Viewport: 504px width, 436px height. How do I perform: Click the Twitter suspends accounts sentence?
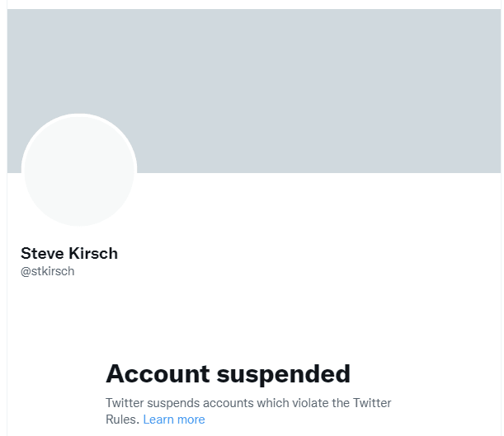(247, 403)
